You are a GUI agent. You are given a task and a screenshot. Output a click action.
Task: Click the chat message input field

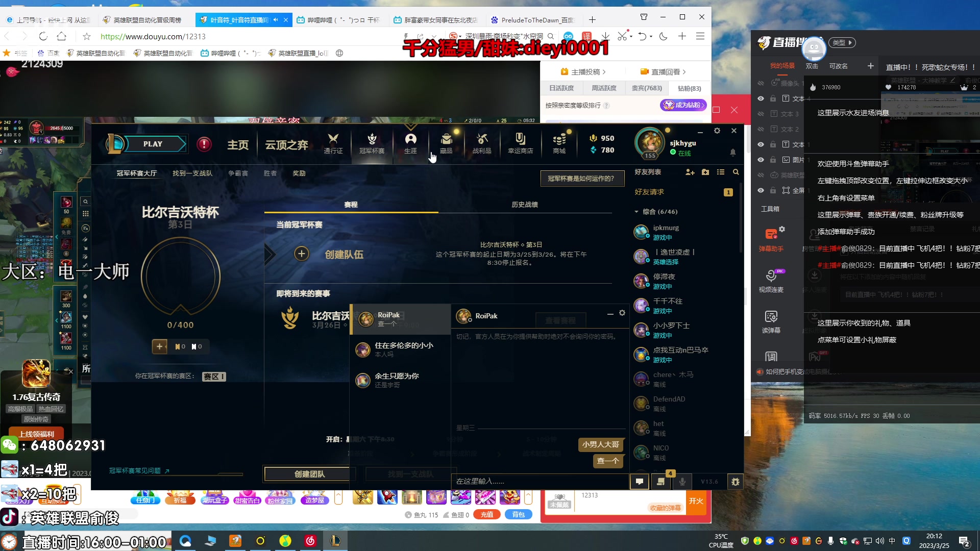(x=540, y=481)
